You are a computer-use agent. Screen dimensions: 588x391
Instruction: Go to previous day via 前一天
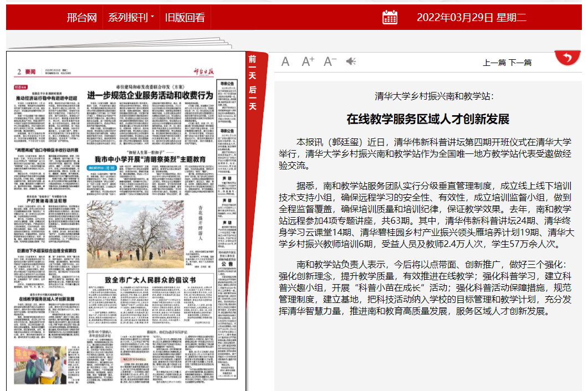[x=253, y=68]
